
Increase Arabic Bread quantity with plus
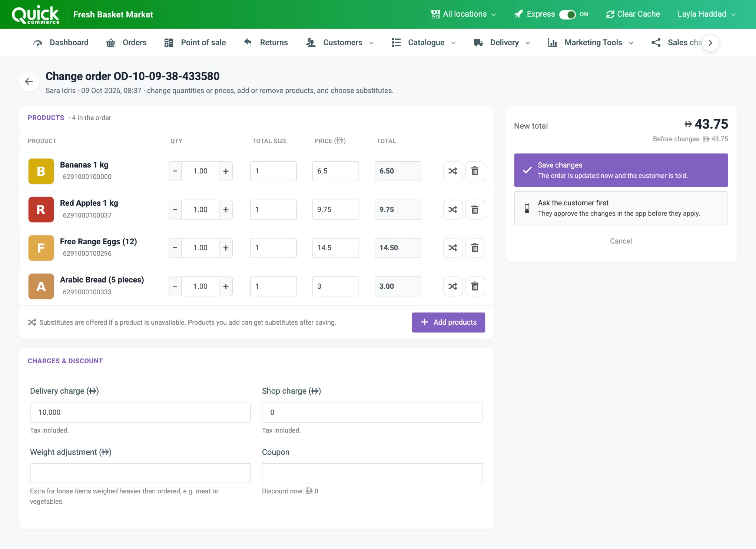click(x=226, y=286)
